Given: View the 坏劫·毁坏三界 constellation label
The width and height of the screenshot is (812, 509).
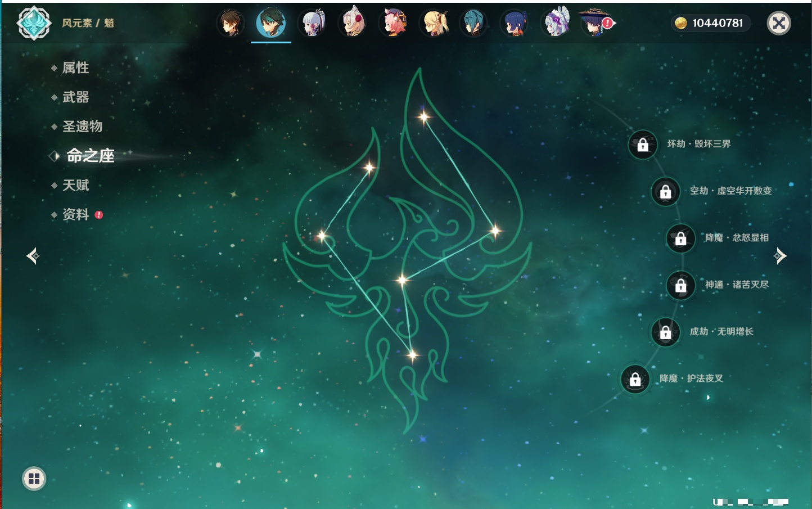Looking at the screenshot, I should [x=699, y=144].
